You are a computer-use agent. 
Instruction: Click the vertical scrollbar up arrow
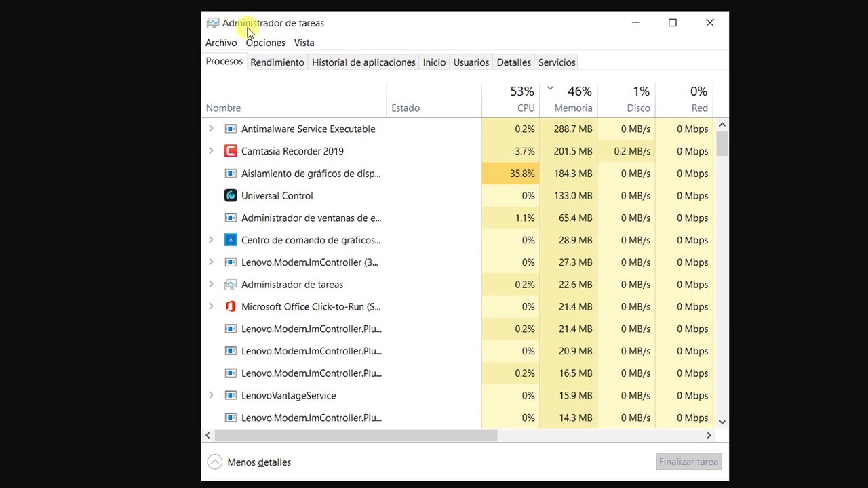tap(722, 125)
